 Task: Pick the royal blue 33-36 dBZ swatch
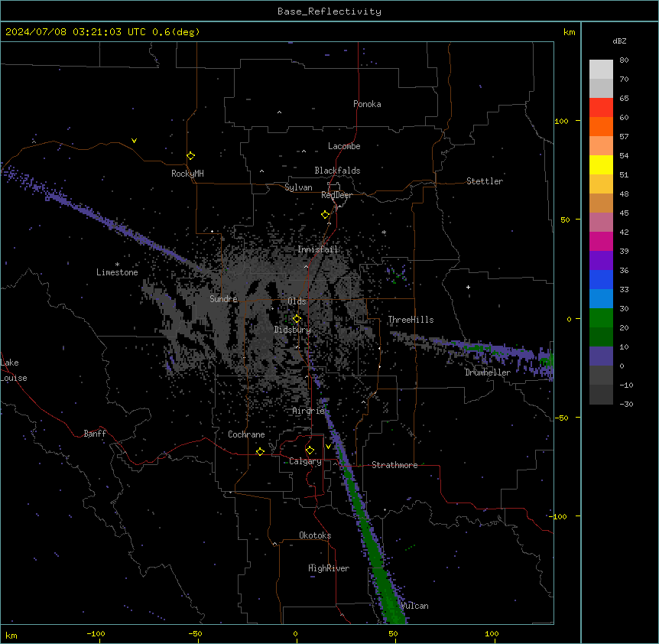pos(601,279)
